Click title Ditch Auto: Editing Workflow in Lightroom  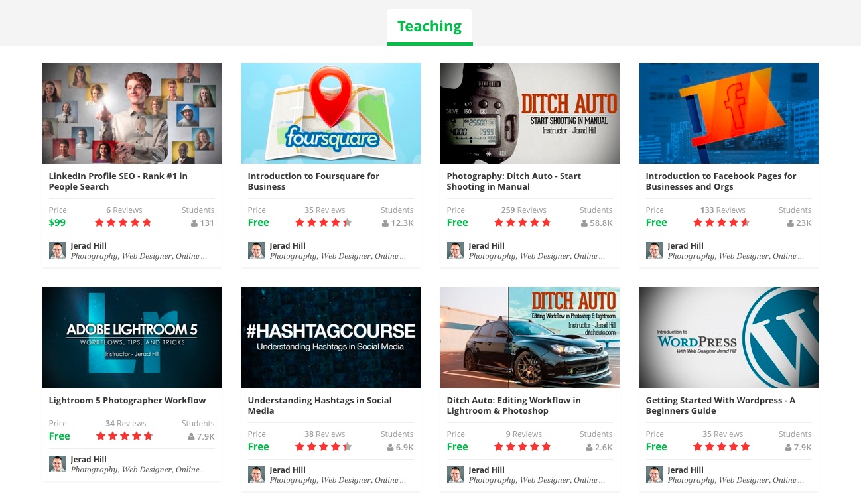point(514,405)
